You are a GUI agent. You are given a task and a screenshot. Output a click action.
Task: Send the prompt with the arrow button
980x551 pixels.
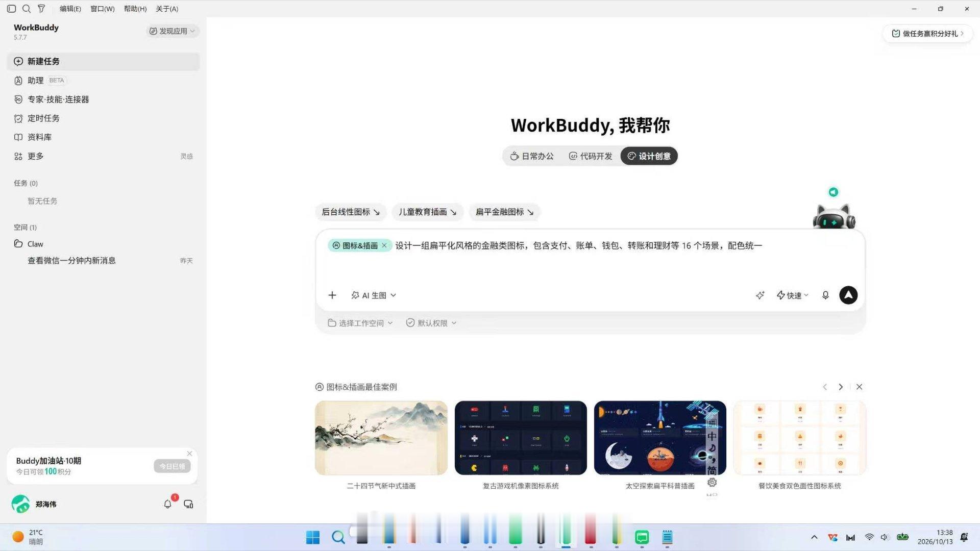click(848, 295)
